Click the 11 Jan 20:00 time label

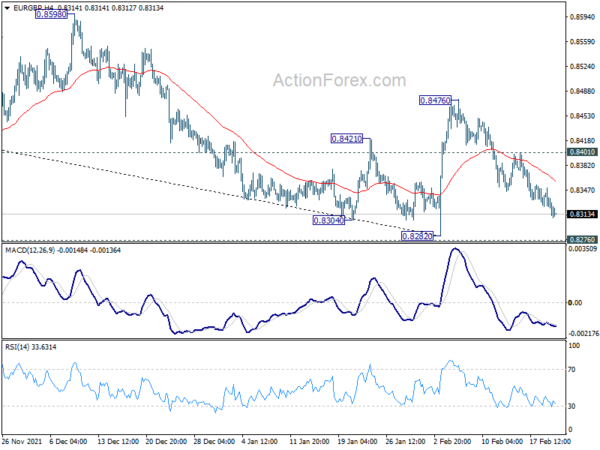click(309, 441)
